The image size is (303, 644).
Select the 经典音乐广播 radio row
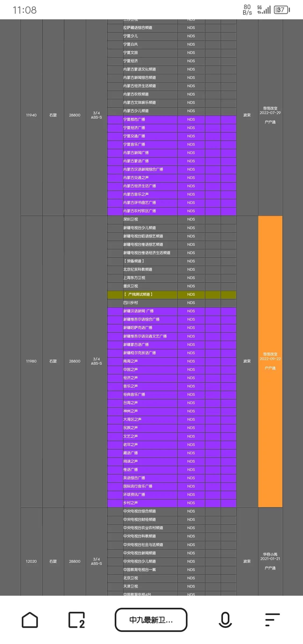pyautogui.click(x=172, y=394)
